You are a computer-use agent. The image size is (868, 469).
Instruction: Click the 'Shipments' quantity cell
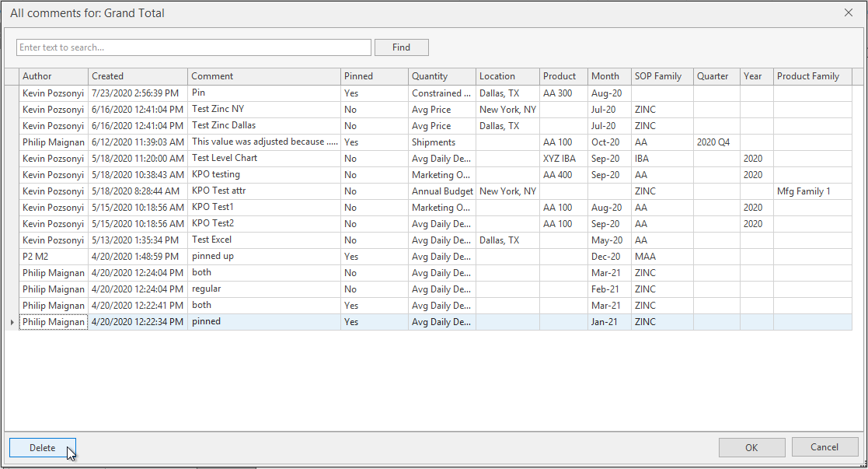tap(441, 142)
